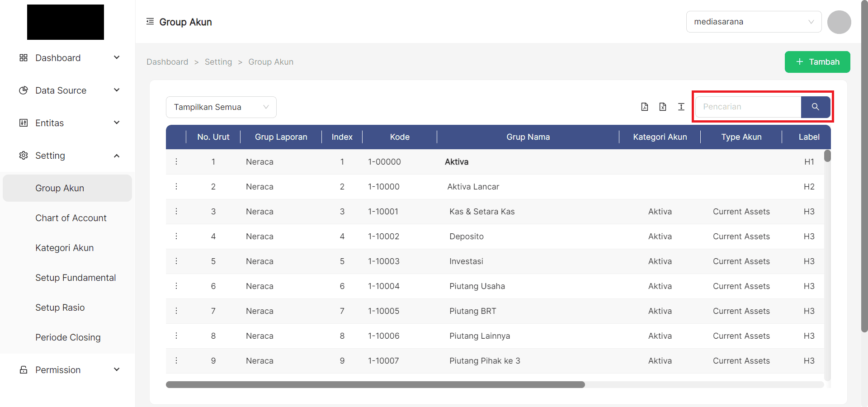Export the table to Excel
868x407 pixels.
point(662,107)
